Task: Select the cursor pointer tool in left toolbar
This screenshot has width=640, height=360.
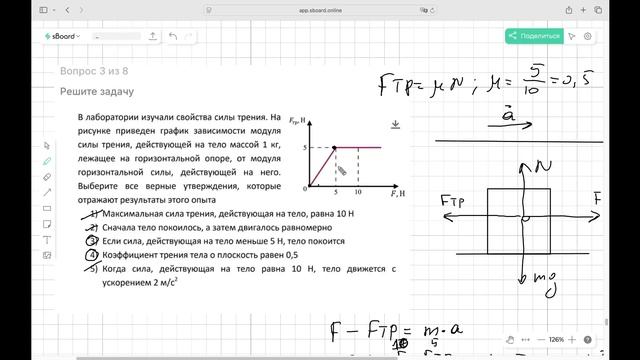Action: [47, 146]
